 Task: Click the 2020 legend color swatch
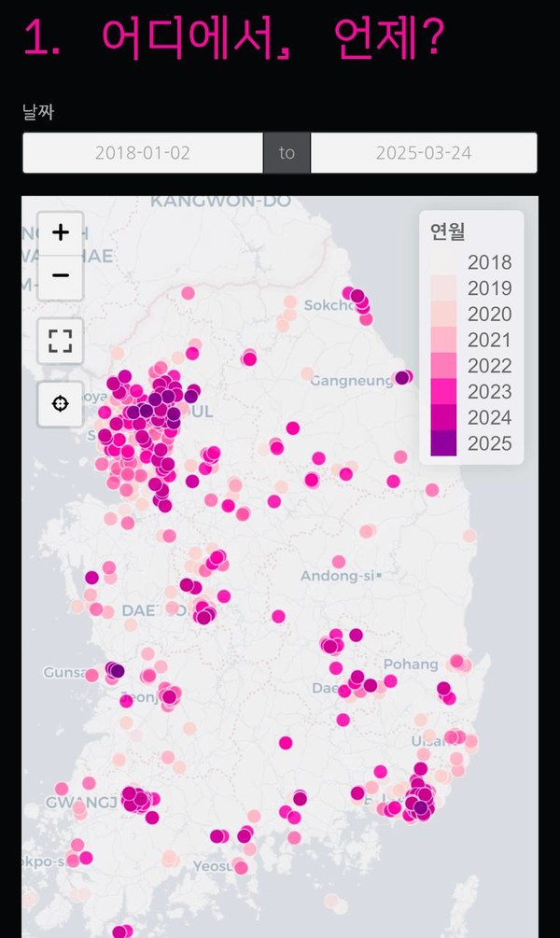pos(443,314)
